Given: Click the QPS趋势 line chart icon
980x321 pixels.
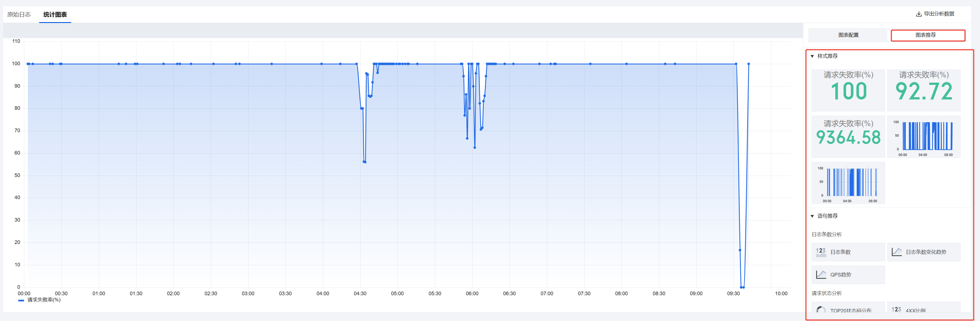Looking at the screenshot, I should point(821,275).
